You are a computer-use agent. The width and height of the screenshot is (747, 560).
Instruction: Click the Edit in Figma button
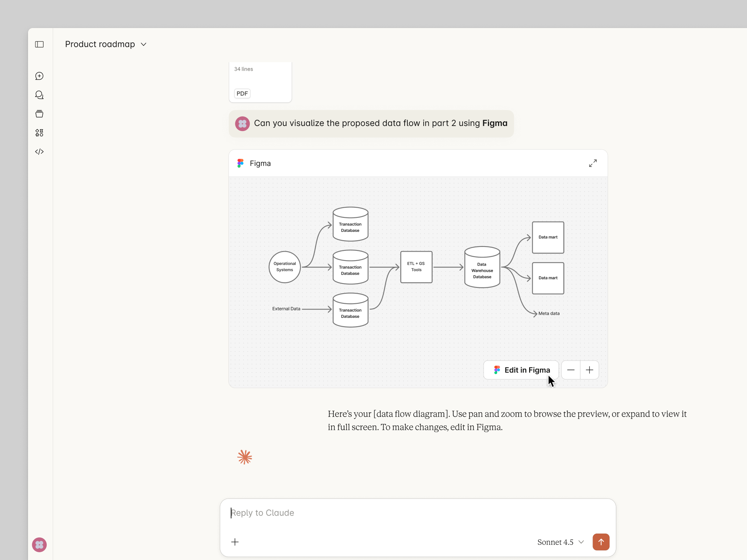521,370
